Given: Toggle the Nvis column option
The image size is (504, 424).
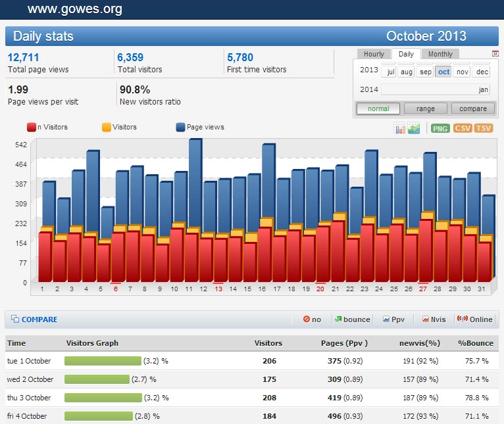Looking at the screenshot, I should pyautogui.click(x=434, y=319).
